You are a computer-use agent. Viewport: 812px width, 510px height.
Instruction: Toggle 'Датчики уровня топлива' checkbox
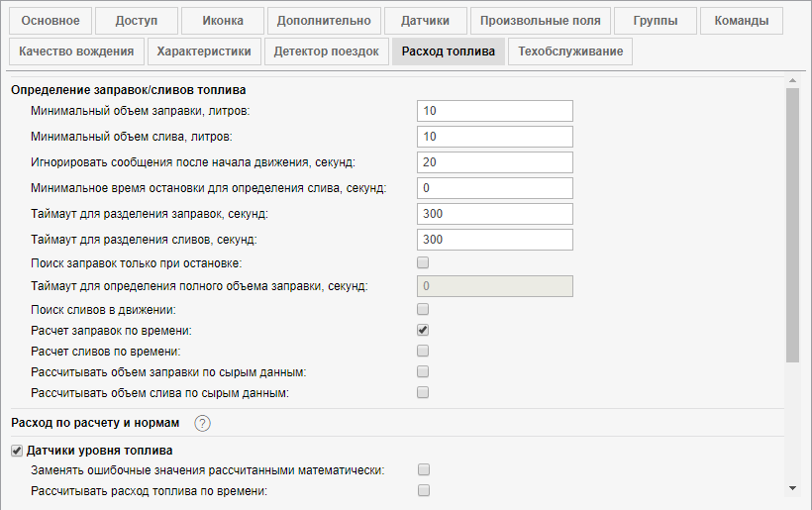[x=17, y=451]
